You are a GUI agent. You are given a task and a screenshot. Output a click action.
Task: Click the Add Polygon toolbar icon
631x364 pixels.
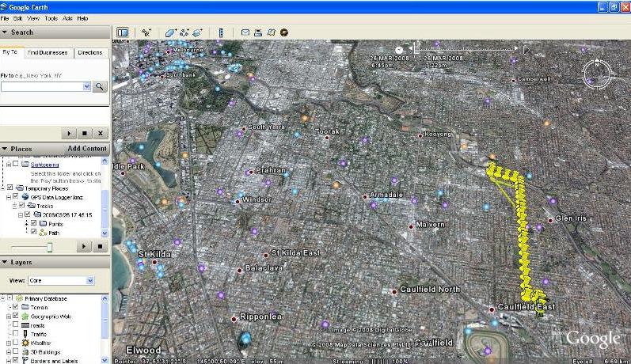(171, 32)
